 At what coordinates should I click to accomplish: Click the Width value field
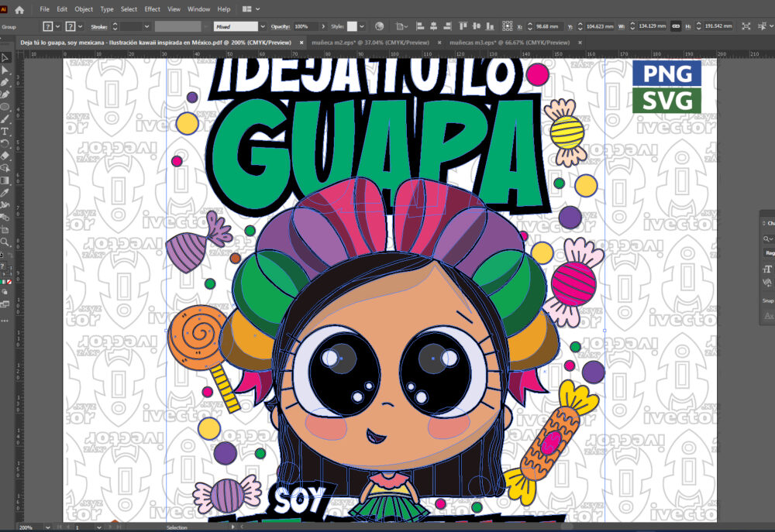(652, 26)
